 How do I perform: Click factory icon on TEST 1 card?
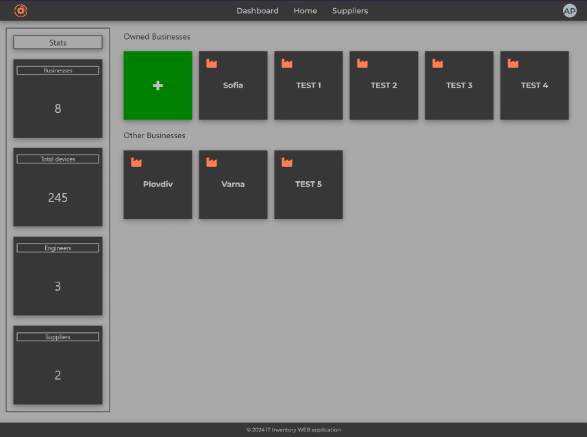pos(287,63)
